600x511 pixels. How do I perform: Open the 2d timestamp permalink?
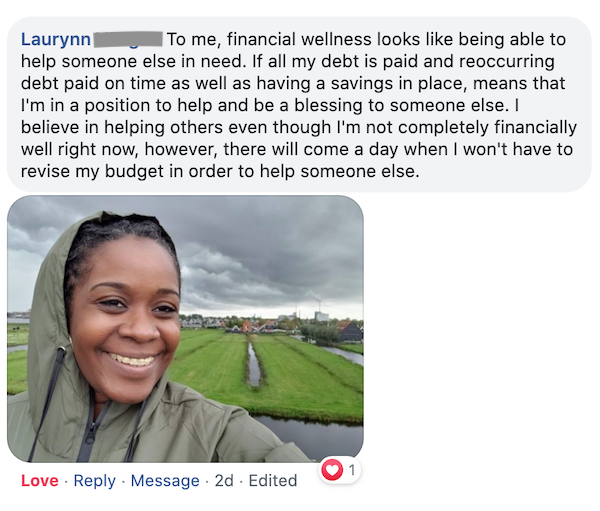pyautogui.click(x=224, y=481)
